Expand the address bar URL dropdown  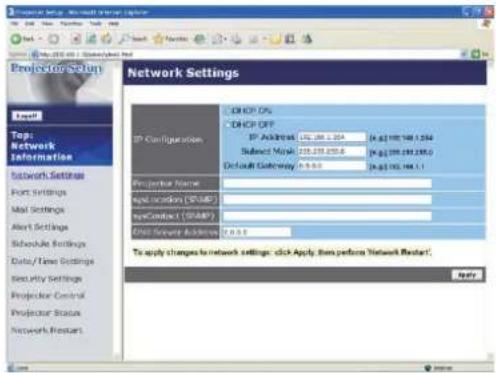click(464, 54)
